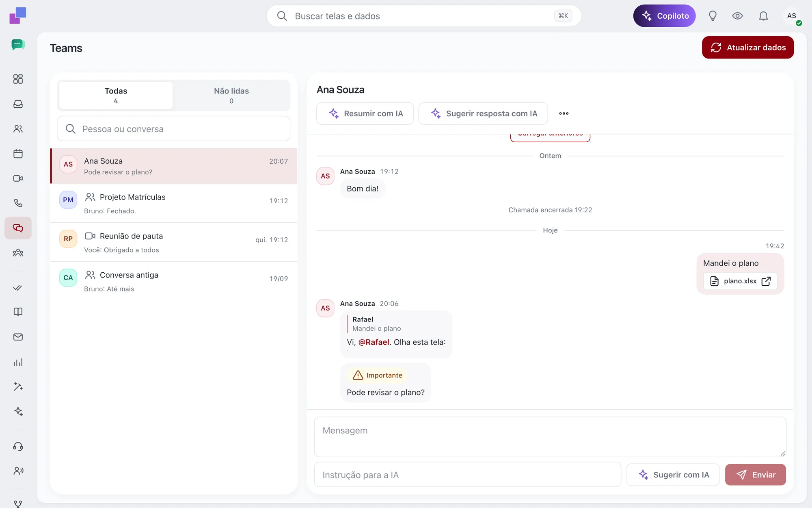This screenshot has height=508, width=812.
Task: Click the sparkle AI icon in sidebar
Action: (x=18, y=411)
